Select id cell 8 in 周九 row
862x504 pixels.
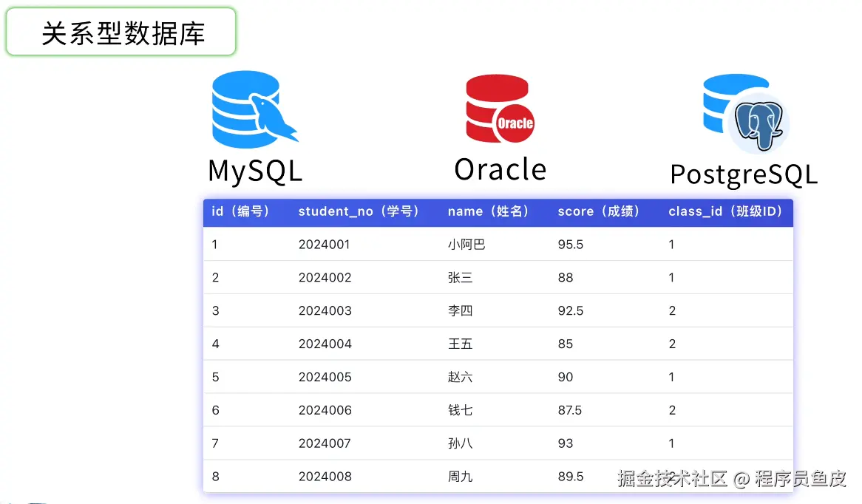[x=216, y=477]
